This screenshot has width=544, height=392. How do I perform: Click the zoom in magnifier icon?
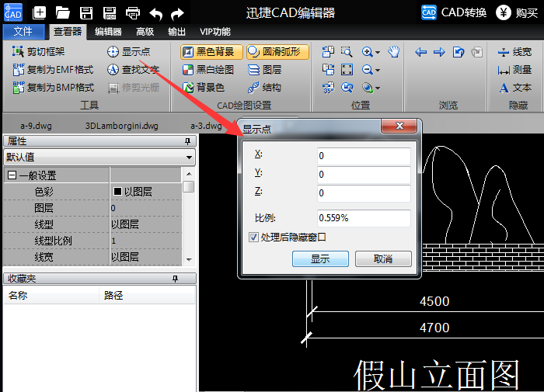pyautogui.click(x=367, y=52)
